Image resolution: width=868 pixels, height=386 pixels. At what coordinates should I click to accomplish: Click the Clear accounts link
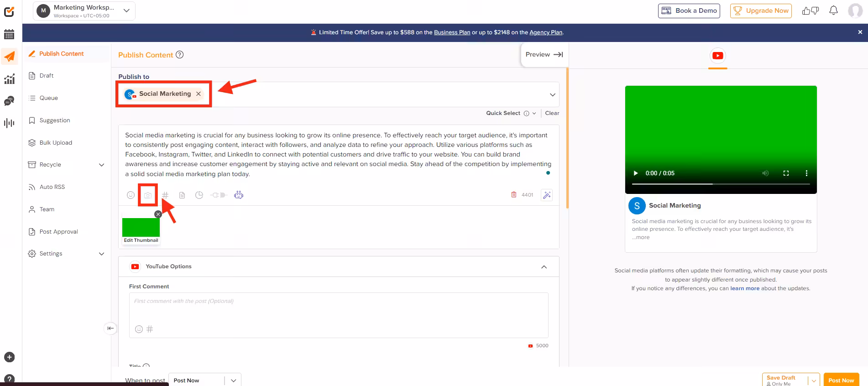(552, 113)
